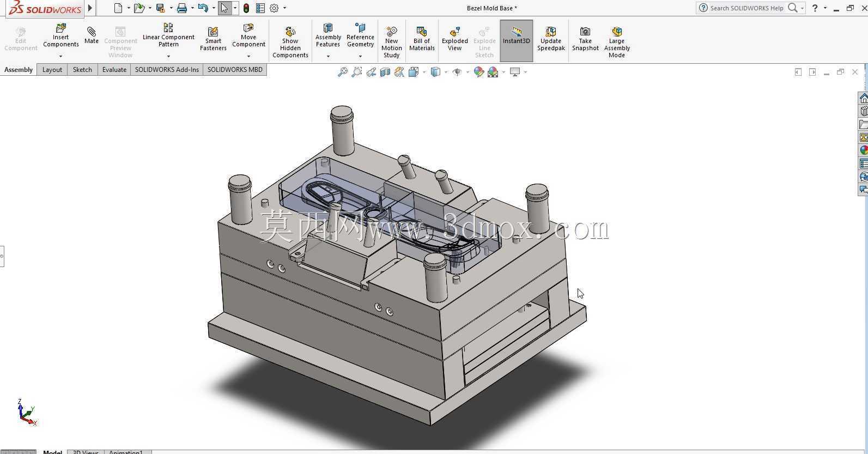Image resolution: width=868 pixels, height=454 pixels.
Task: Activate the Move Component tool
Action: click(248, 36)
